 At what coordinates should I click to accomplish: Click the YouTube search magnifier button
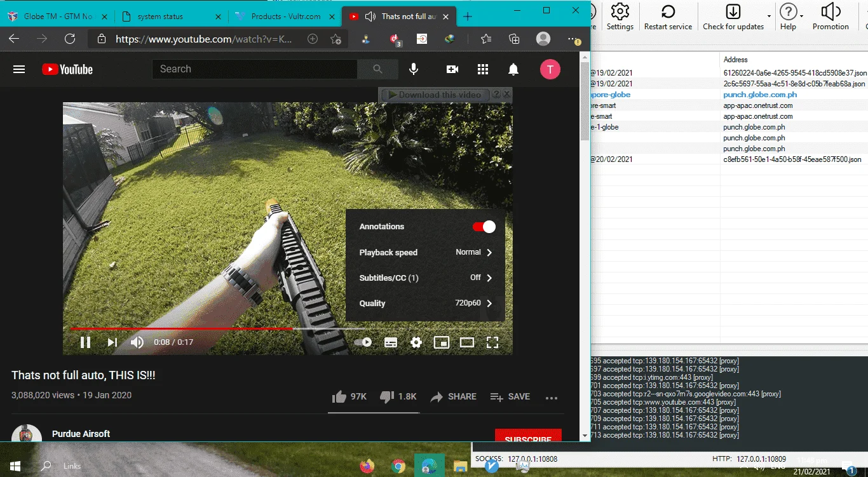tap(377, 69)
